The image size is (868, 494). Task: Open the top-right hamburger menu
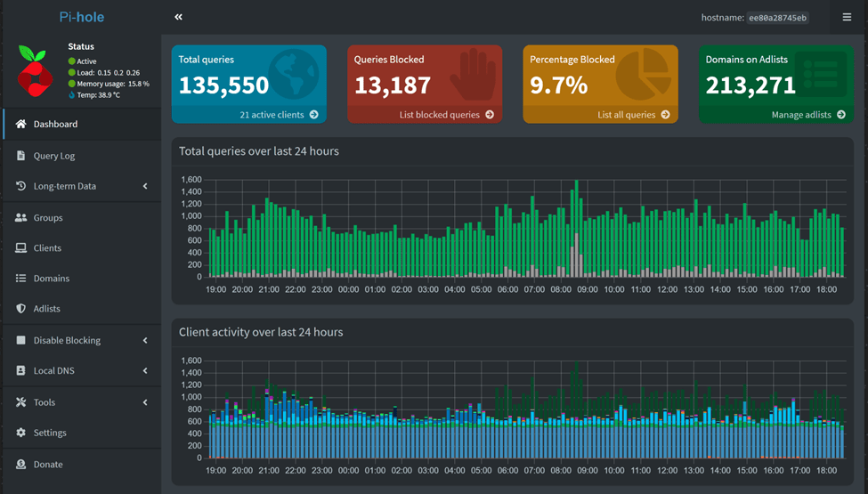[x=847, y=17]
